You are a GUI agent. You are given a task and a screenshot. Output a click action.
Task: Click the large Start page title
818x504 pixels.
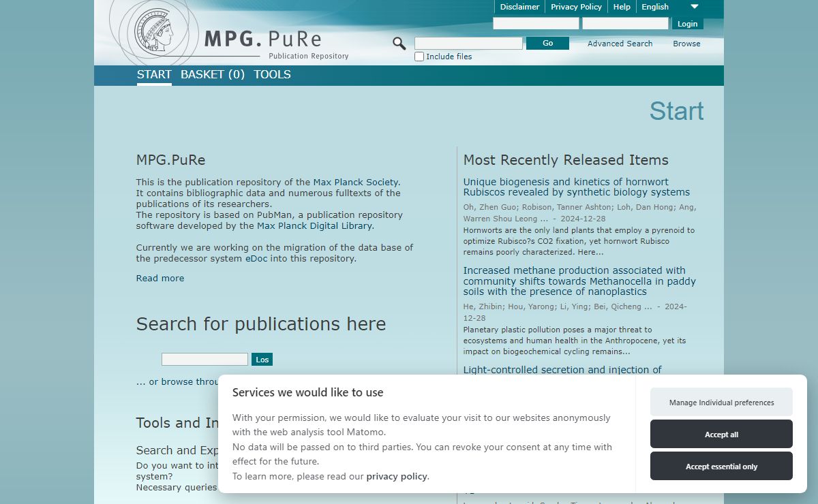(x=676, y=111)
